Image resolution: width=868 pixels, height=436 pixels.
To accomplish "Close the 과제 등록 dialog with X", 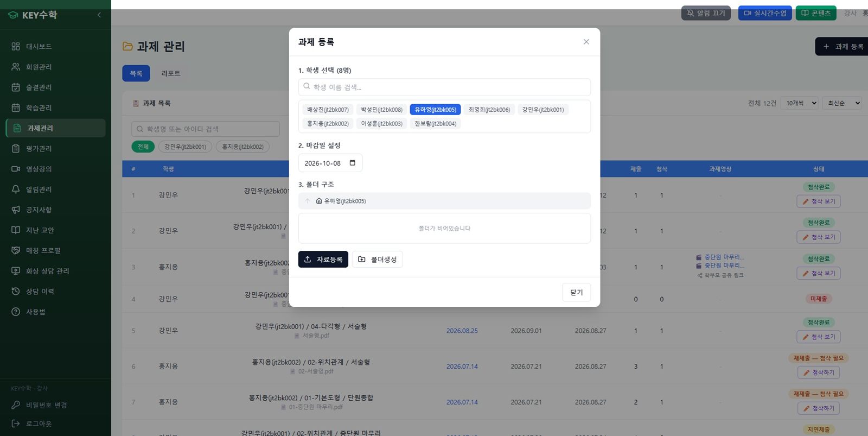I will tap(586, 42).
